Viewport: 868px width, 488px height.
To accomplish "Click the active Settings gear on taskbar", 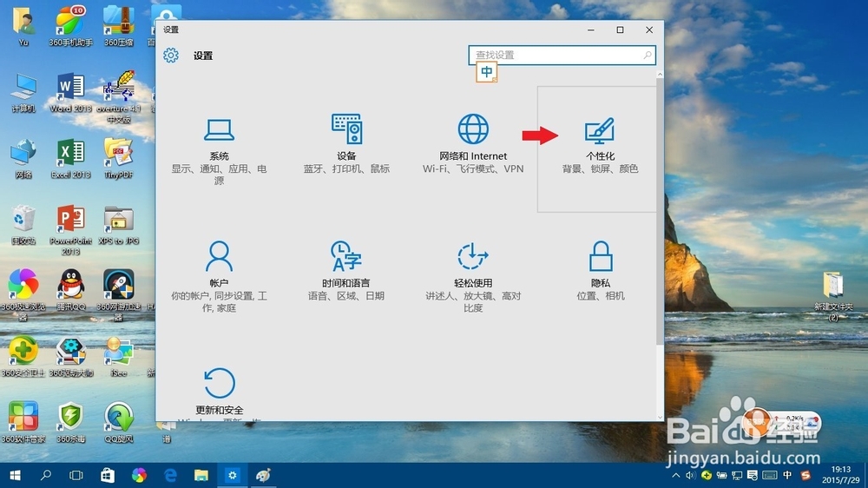I will 233,475.
